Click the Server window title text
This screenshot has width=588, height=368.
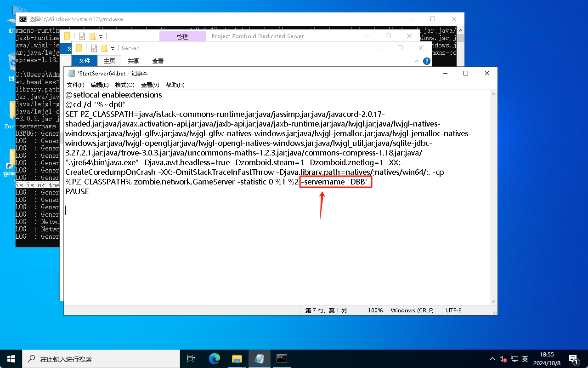click(130, 48)
